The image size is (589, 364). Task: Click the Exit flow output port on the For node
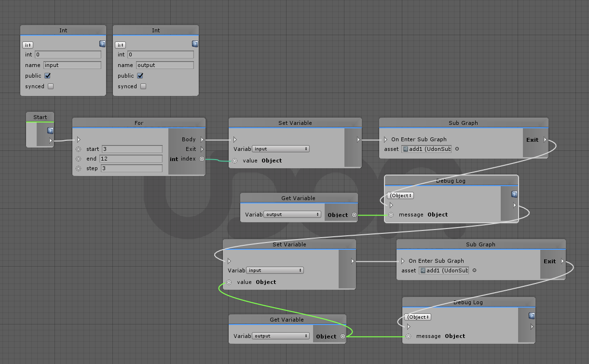point(202,149)
